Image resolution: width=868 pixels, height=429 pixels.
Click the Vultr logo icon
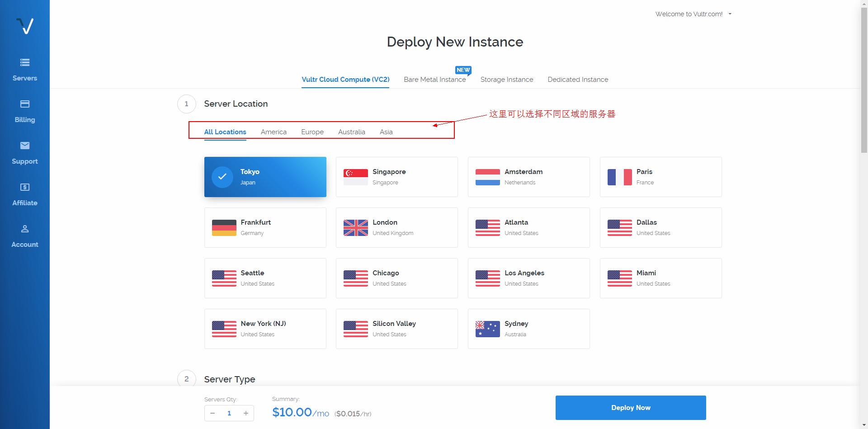(25, 26)
